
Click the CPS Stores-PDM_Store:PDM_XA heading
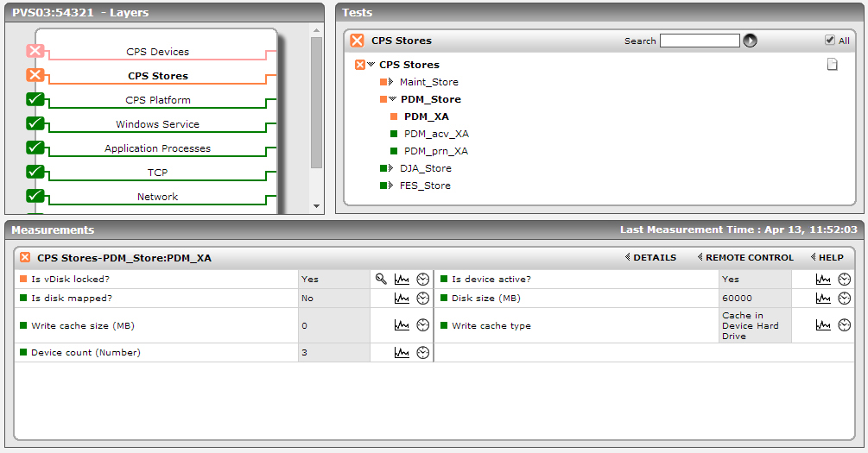pos(124,258)
